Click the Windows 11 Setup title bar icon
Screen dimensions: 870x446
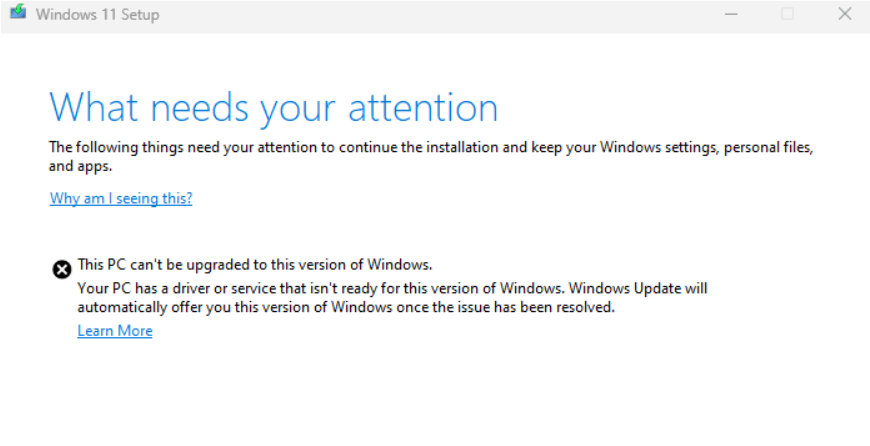pos(18,14)
